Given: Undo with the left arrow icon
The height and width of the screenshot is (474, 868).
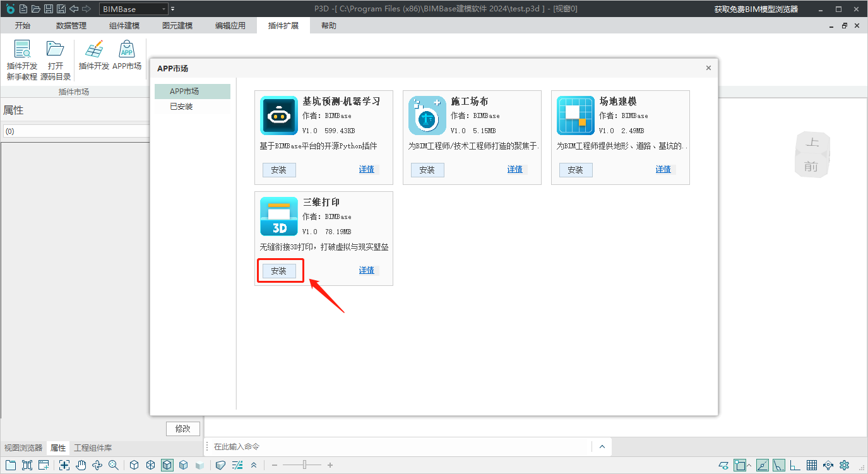Looking at the screenshot, I should click(74, 9).
